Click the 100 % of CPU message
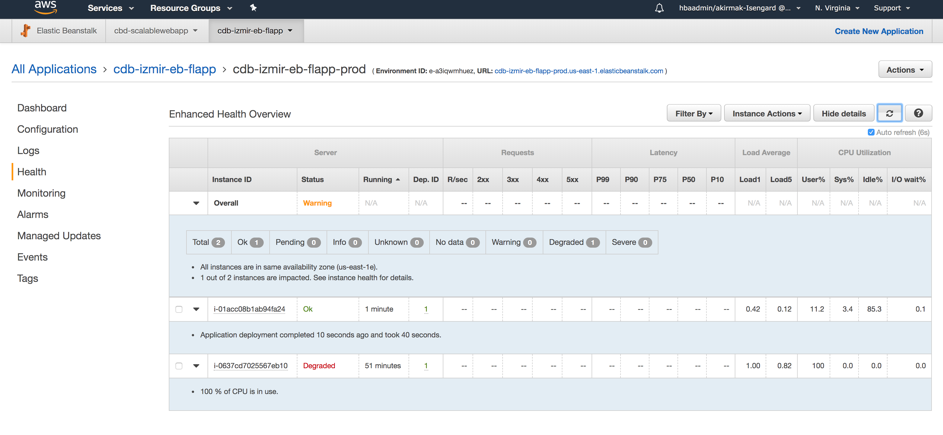943x435 pixels. (239, 392)
